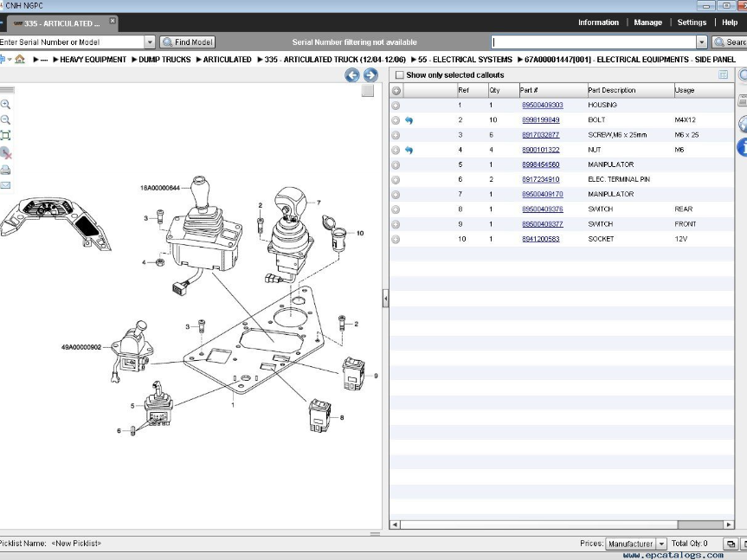This screenshot has height=560, width=747.
Task: Open part number 8941200583 link
Action: coord(540,239)
